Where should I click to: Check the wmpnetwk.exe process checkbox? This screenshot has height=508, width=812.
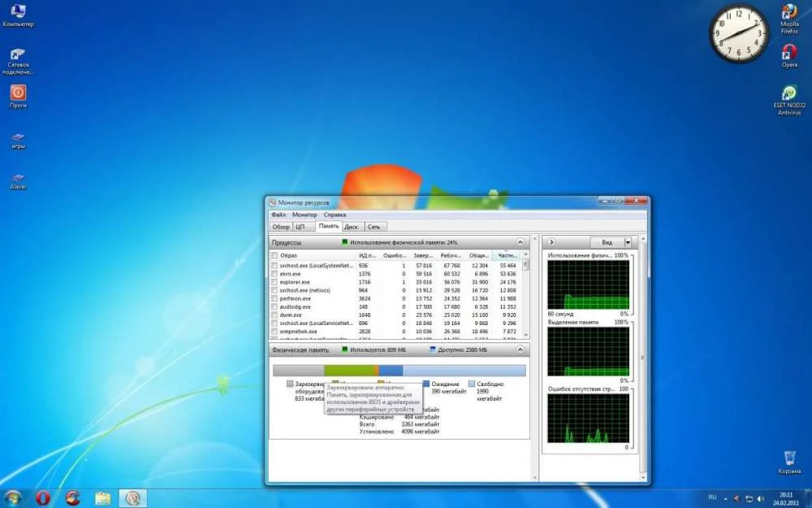click(274, 332)
